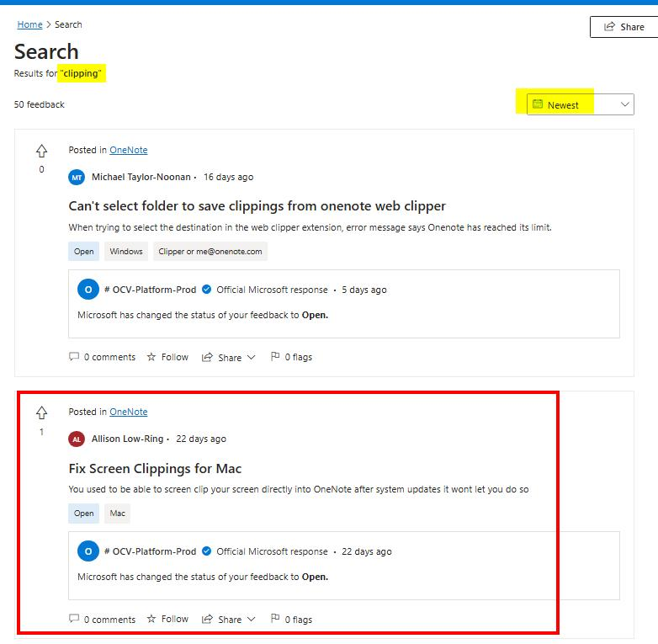Open the Newest sort dropdown
Image resolution: width=658 pixels, height=644 pixels.
click(581, 104)
